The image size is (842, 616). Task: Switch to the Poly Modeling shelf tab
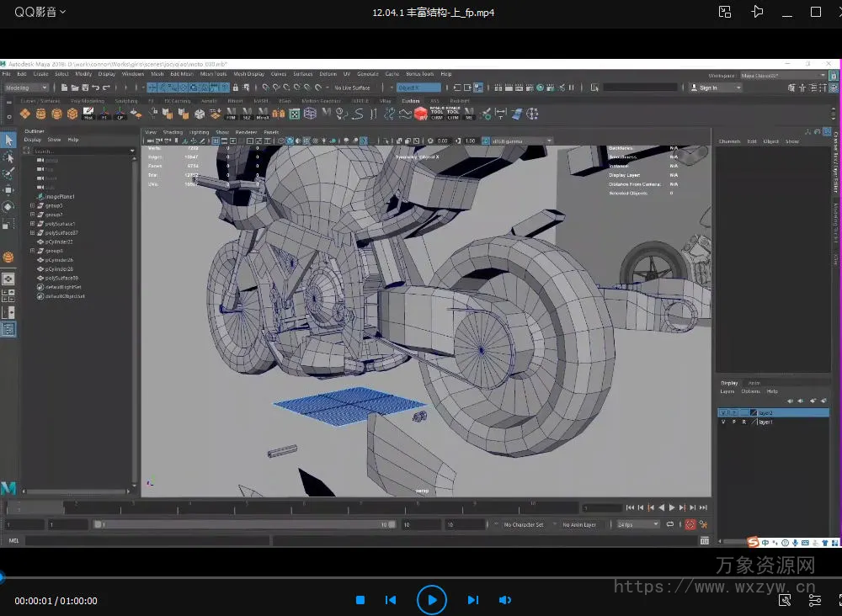click(x=87, y=101)
